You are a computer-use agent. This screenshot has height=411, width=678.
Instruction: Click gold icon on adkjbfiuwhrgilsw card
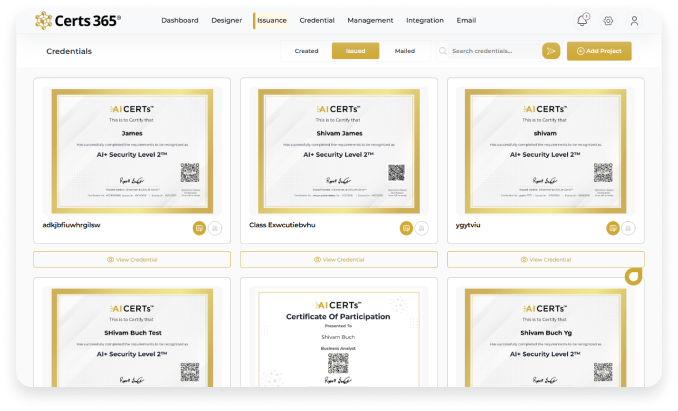coord(199,228)
